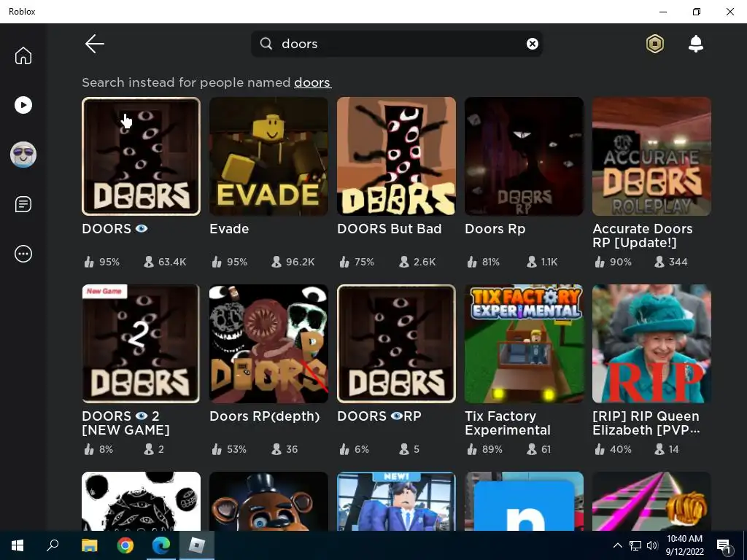Click the [RIP] RIP Queen Elizabeth title
The width and height of the screenshot is (747, 560).
646,423
